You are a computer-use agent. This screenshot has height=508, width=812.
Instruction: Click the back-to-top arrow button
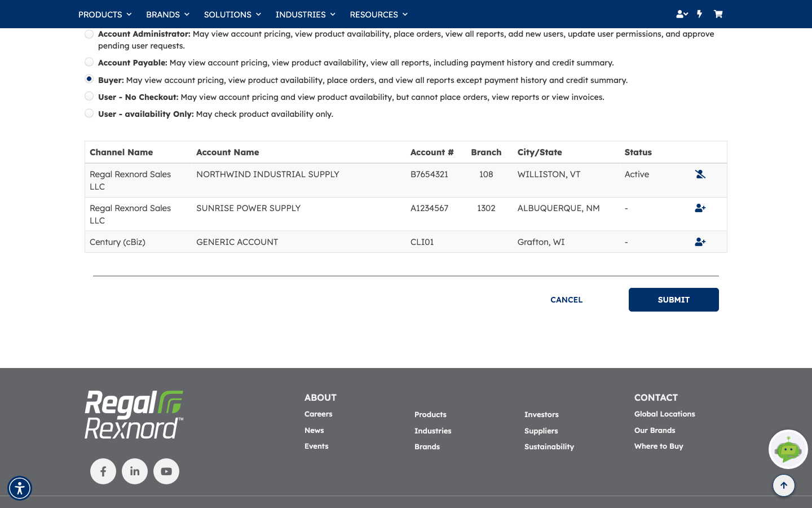pos(784,485)
